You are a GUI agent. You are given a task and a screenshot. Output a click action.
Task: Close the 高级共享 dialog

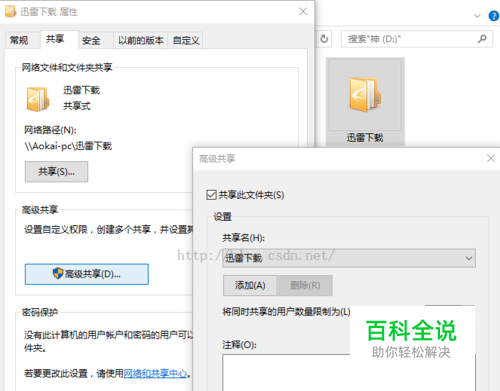[491, 158]
